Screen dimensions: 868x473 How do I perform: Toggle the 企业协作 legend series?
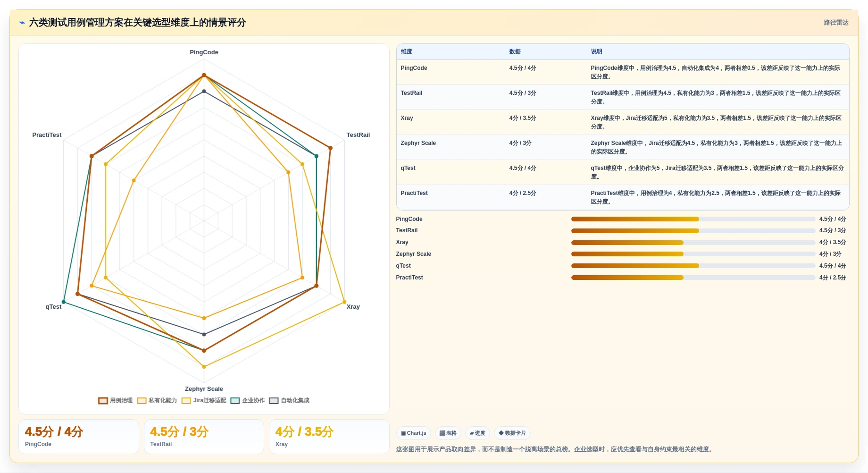tap(248, 400)
